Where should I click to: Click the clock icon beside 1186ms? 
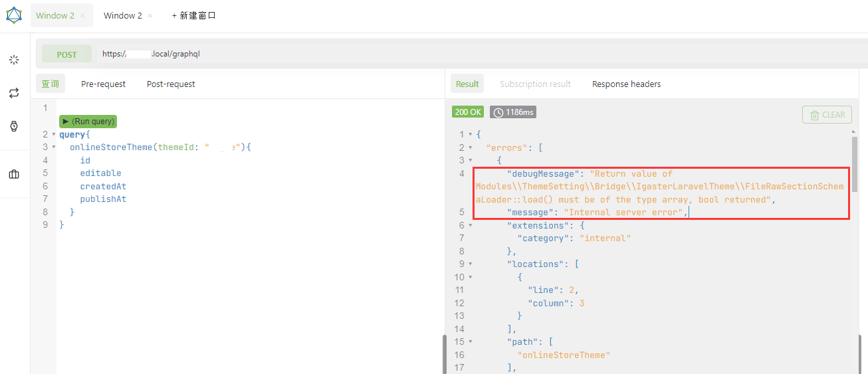coord(498,112)
